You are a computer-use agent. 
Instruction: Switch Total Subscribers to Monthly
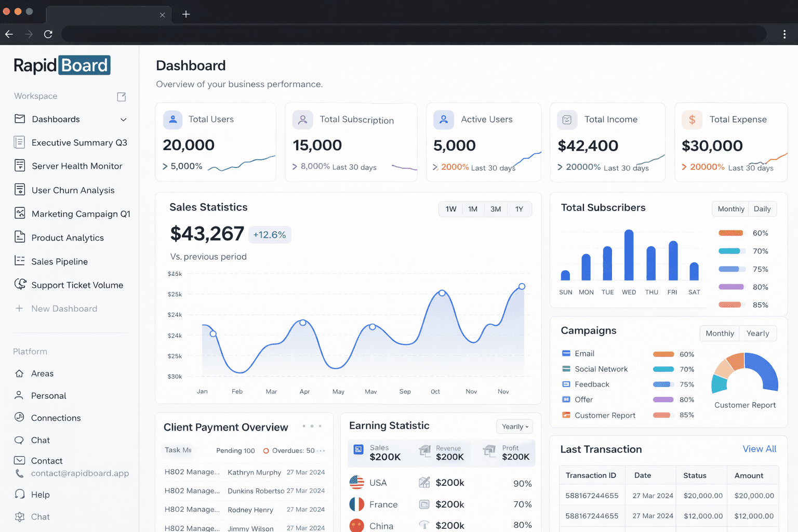[x=731, y=209]
